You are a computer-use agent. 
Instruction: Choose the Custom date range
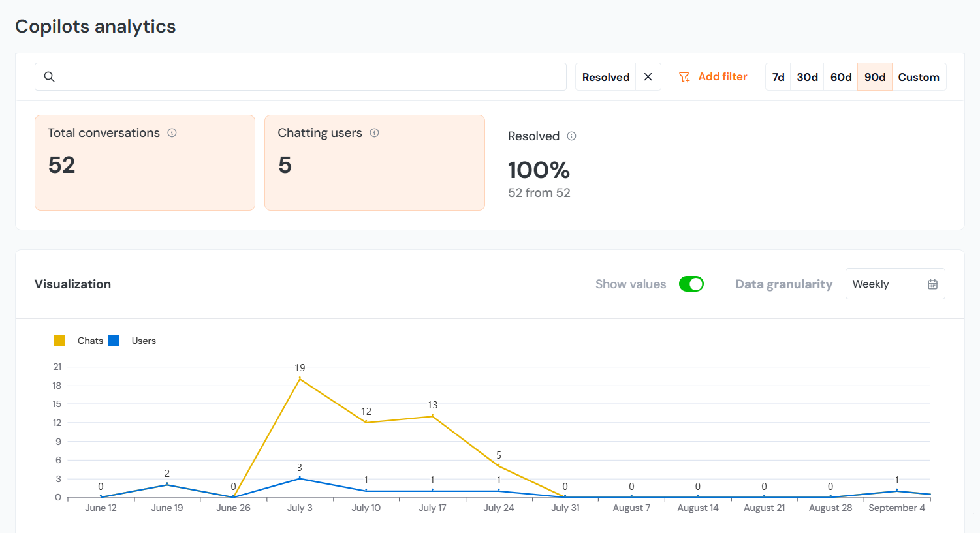pos(919,77)
